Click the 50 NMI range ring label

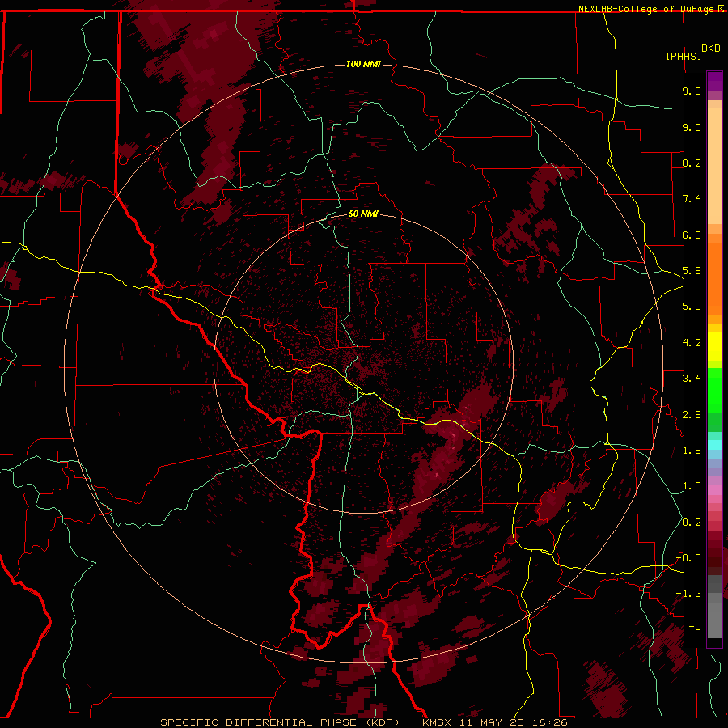pos(363,214)
